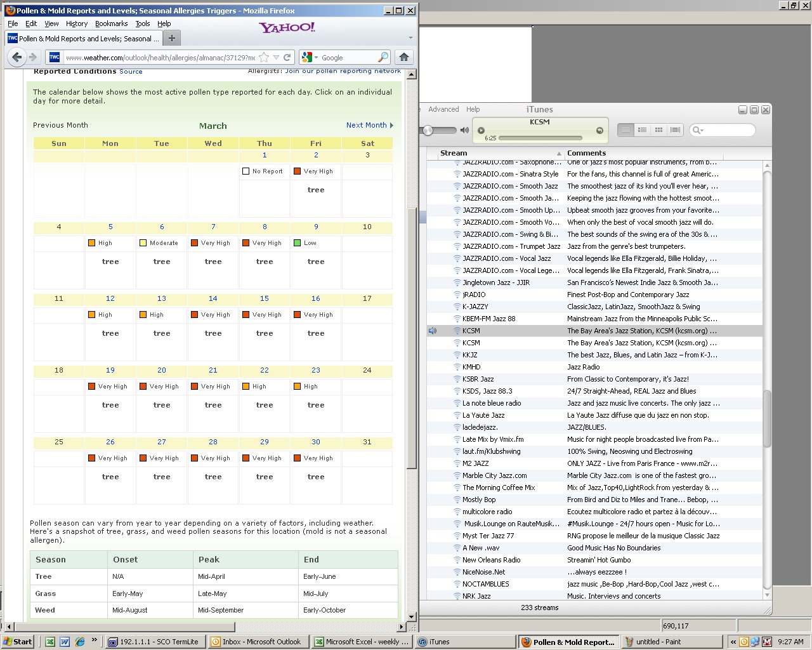812x650 pixels.
Task: Click the search magnifier in Firefox search box
Action: [x=383, y=57]
